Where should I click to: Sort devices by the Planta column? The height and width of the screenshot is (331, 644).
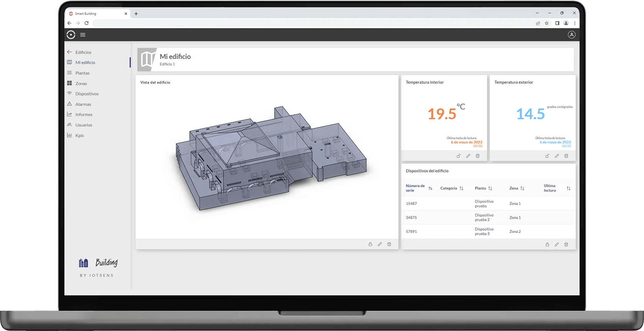click(490, 188)
